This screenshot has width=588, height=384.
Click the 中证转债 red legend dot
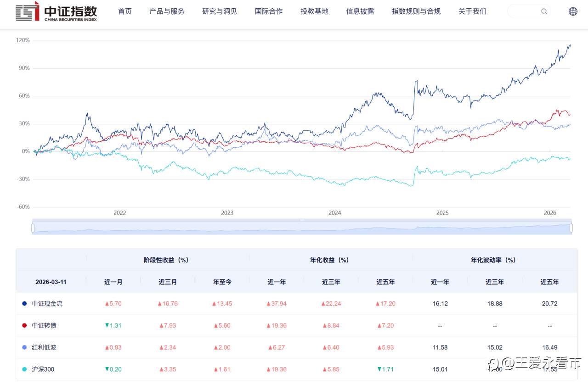tap(24, 325)
